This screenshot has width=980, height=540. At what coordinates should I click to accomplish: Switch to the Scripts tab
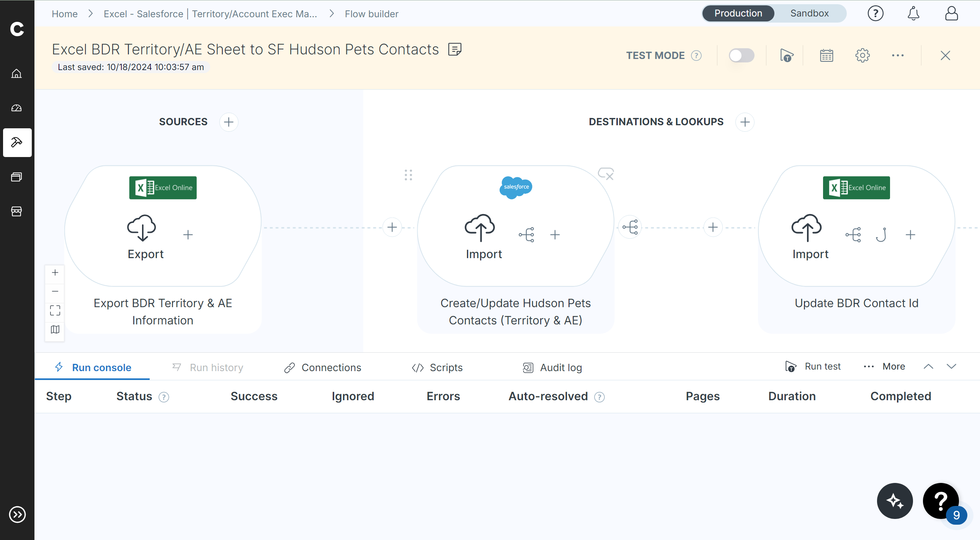coord(437,368)
